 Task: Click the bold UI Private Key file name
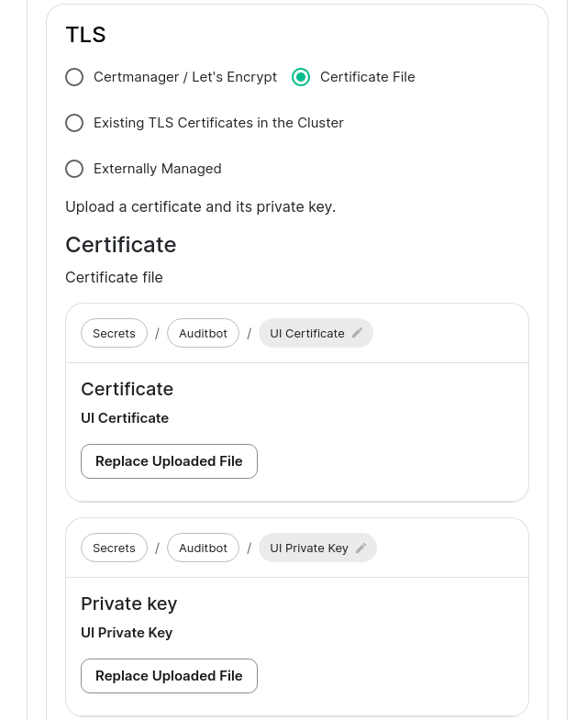tap(127, 633)
